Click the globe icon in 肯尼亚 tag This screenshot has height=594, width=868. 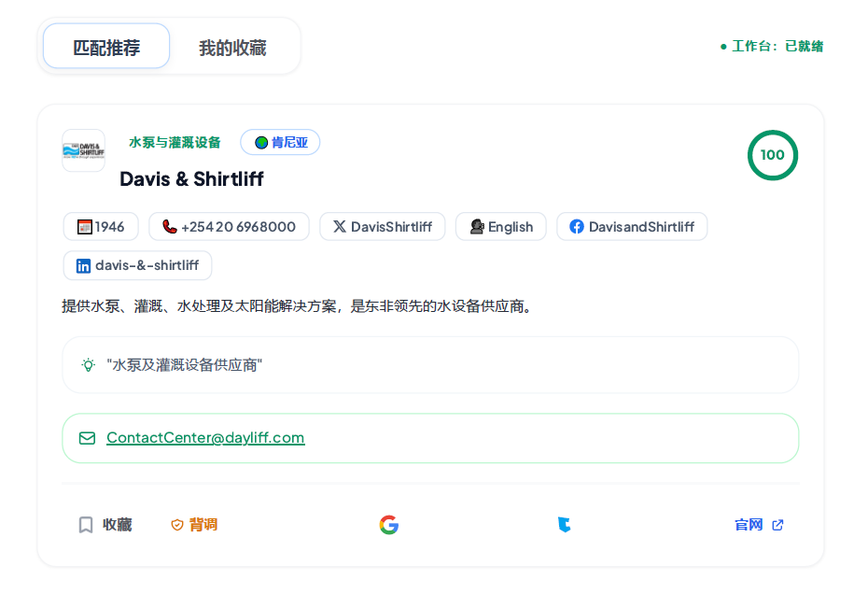[x=261, y=142]
